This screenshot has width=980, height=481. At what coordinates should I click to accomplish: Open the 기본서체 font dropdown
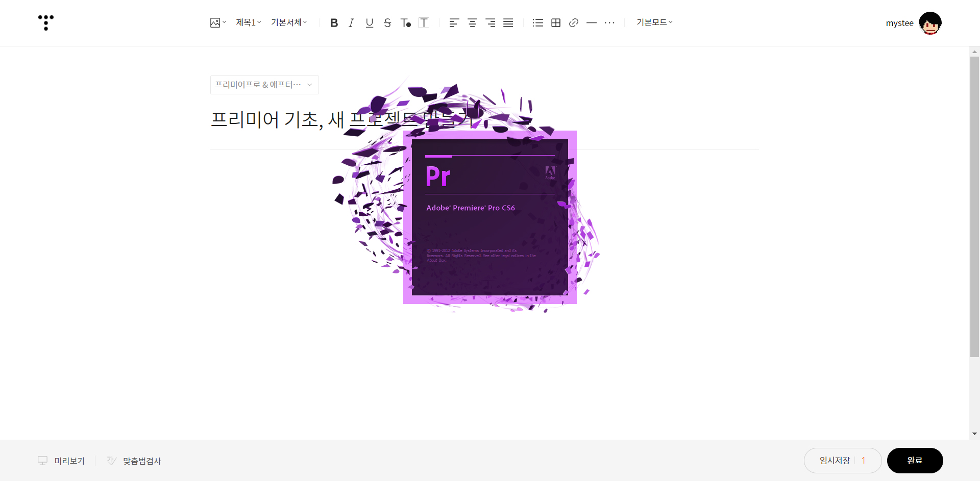tap(289, 22)
